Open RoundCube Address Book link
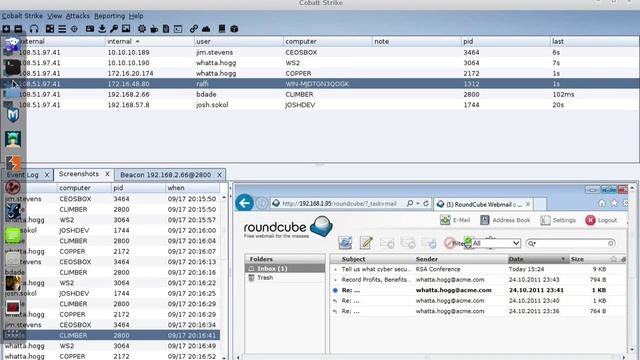 (x=505, y=220)
